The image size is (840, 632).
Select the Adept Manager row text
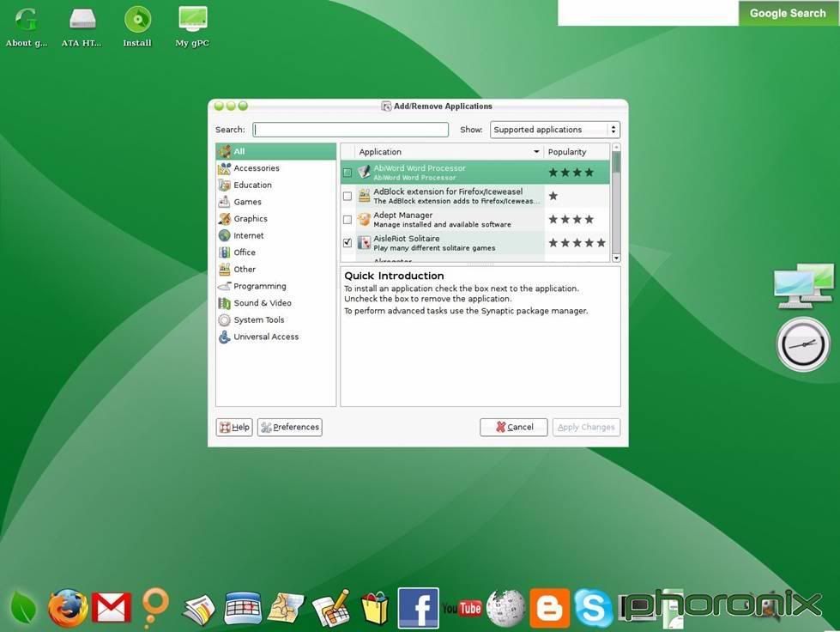point(442,219)
